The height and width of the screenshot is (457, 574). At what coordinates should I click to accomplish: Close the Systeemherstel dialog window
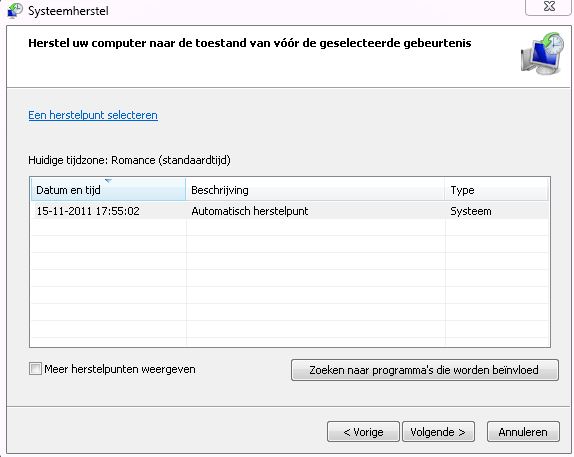(x=548, y=7)
